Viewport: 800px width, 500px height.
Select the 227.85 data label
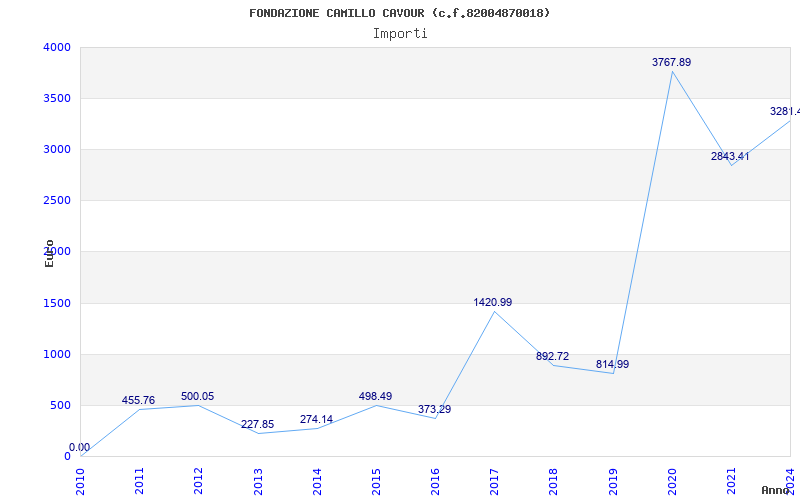pyautogui.click(x=257, y=424)
